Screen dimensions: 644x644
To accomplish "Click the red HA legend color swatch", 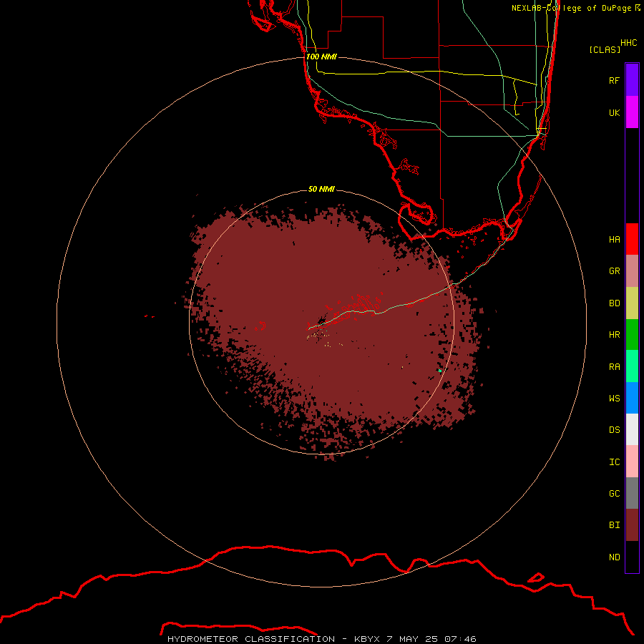I will (632, 239).
